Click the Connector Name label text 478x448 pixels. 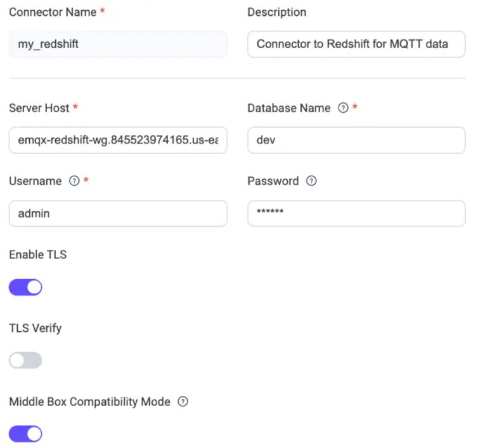point(53,12)
